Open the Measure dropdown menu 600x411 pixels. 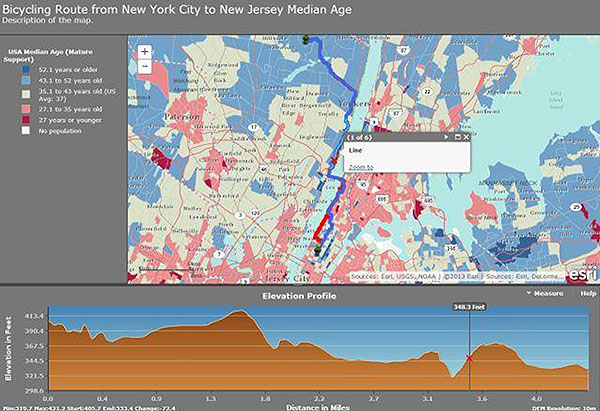pos(545,295)
